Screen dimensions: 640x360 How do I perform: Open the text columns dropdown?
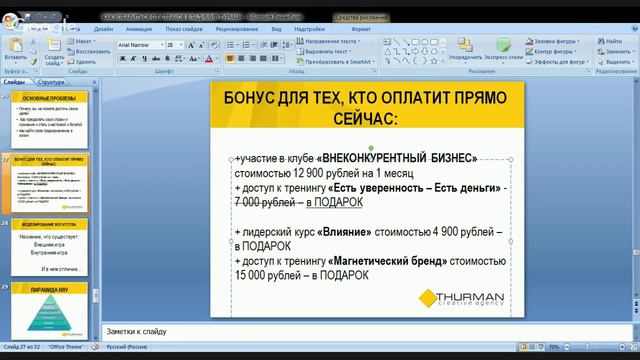point(277,59)
